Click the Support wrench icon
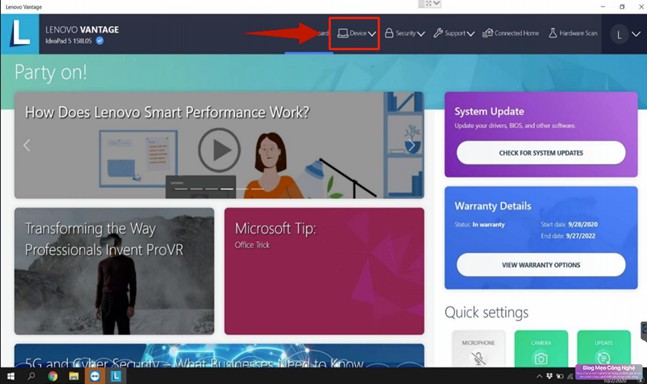 click(438, 33)
